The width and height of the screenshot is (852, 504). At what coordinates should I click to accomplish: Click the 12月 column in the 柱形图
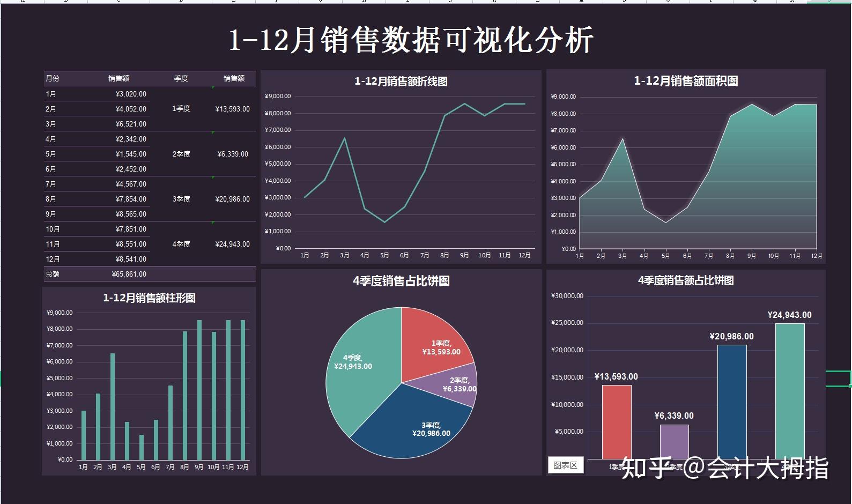pyautogui.click(x=243, y=390)
